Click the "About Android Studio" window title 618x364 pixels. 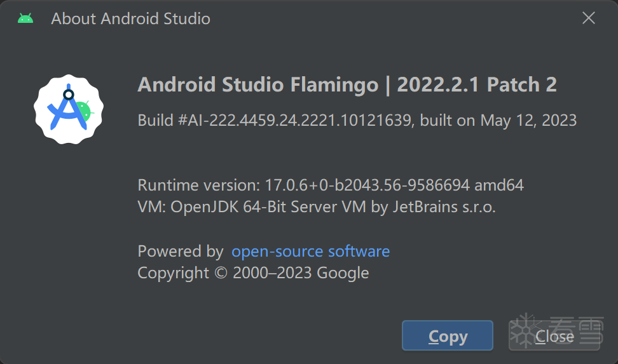130,18
